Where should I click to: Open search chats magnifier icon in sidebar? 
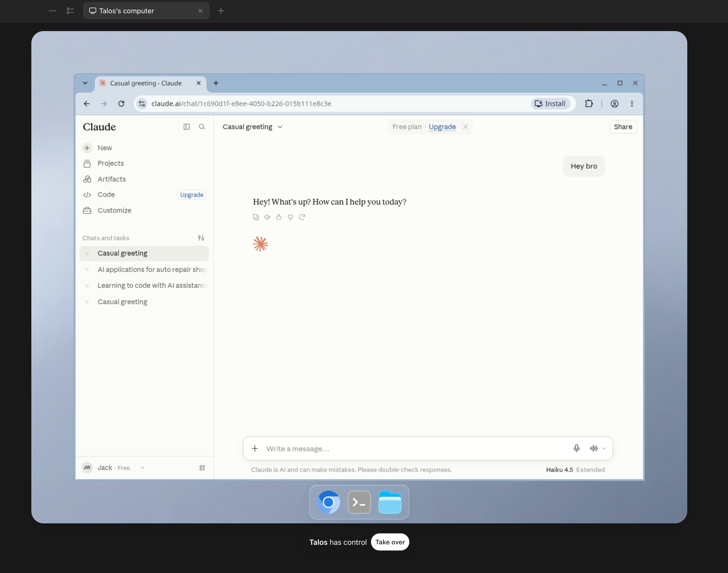[x=202, y=127]
